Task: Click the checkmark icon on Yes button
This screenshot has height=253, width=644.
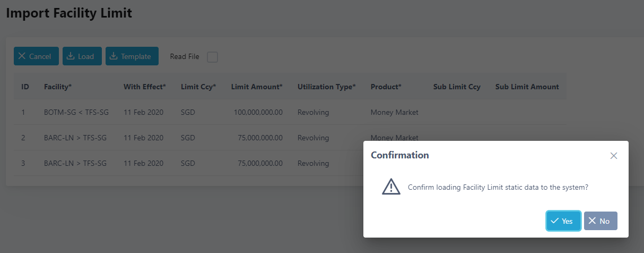Action: (554, 221)
